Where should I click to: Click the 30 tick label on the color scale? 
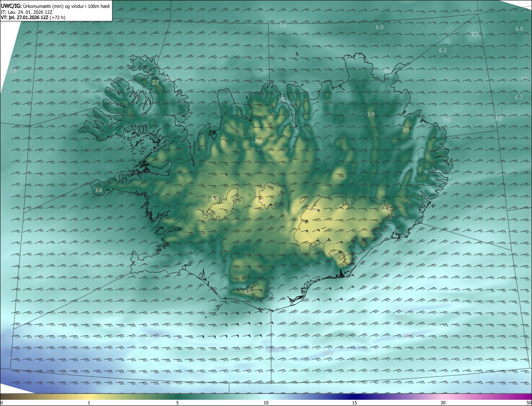(x=443, y=403)
